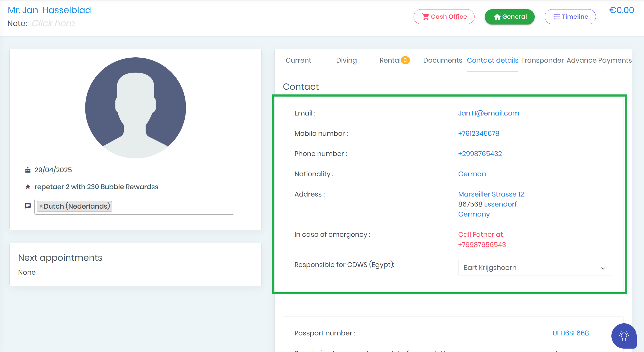Click the customer profile avatar picture

pyautogui.click(x=136, y=108)
